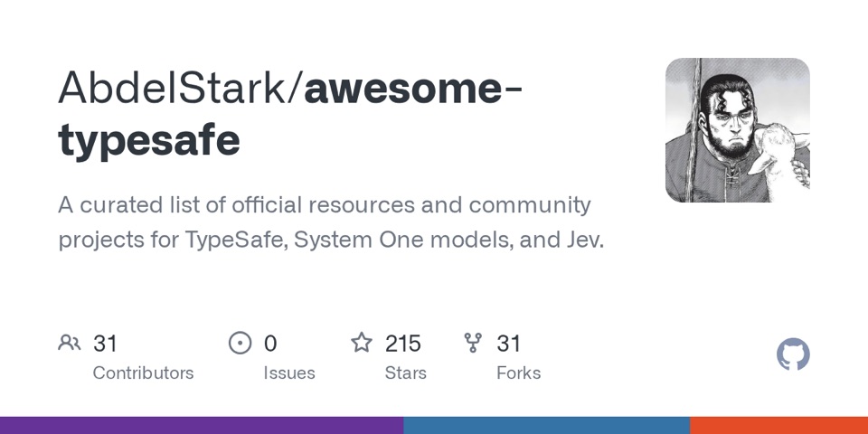This screenshot has height=434, width=868.
Task: Click the 215 stars count
Action: click(x=403, y=344)
